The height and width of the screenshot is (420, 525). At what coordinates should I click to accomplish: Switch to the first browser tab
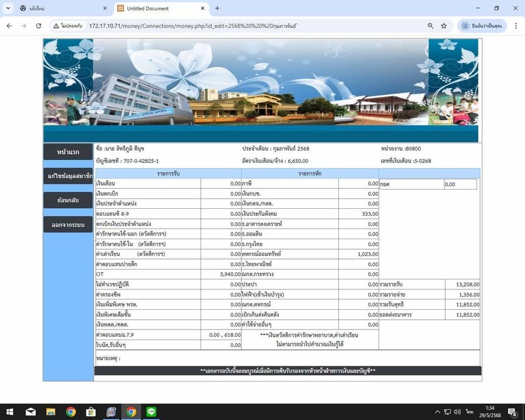pyautogui.click(x=58, y=8)
